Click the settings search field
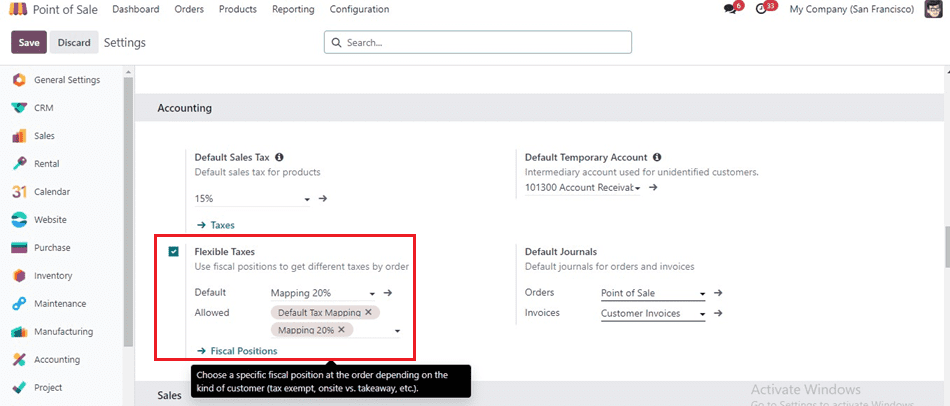The width and height of the screenshot is (950, 406). click(478, 43)
